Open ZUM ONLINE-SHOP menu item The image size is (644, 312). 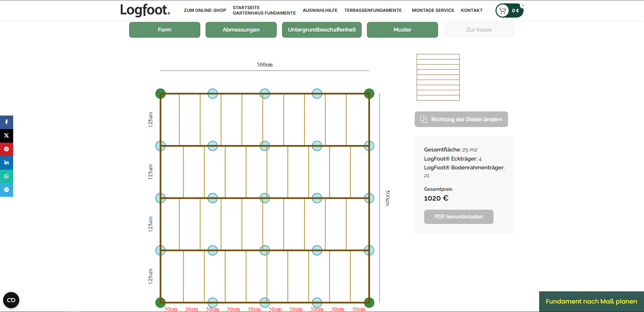[x=205, y=10]
